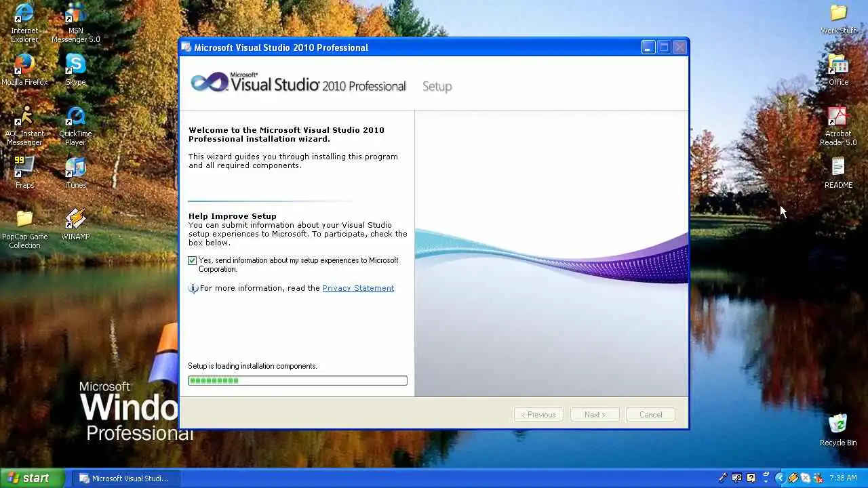Viewport: 868px width, 488px height.
Task: Select the Fraps desktop icon
Action: 24,173
